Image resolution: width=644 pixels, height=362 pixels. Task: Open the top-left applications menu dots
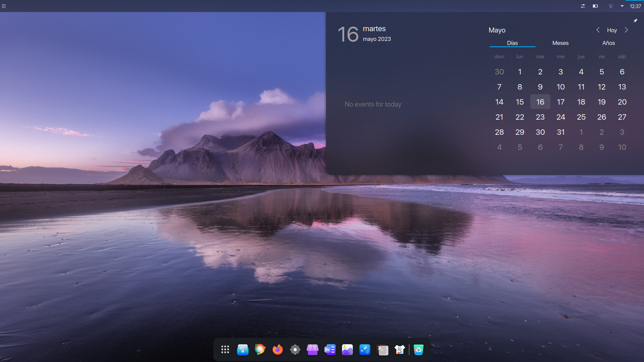click(x=4, y=6)
